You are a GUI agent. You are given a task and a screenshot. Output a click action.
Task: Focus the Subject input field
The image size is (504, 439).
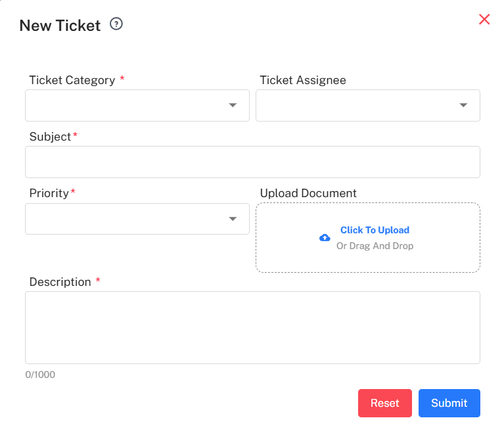(x=252, y=162)
